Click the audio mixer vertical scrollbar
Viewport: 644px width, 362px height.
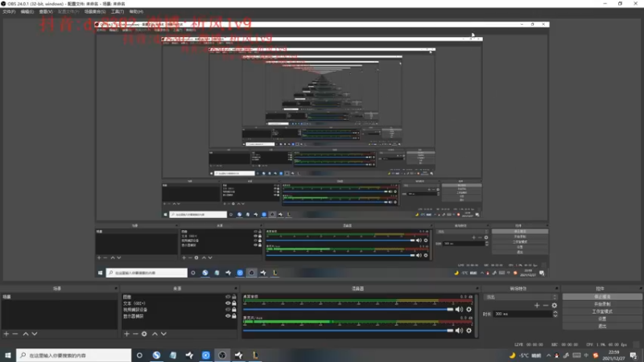(x=477, y=315)
